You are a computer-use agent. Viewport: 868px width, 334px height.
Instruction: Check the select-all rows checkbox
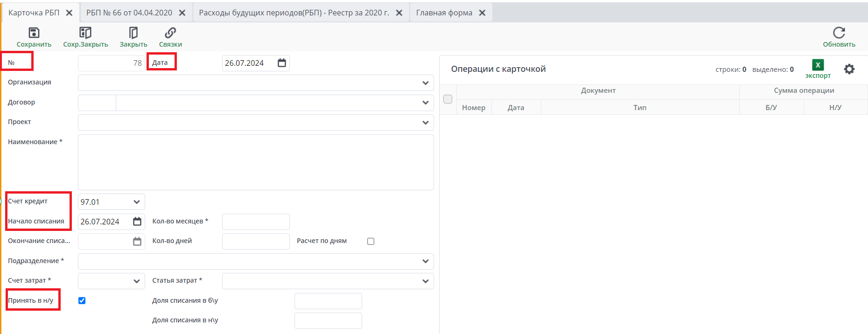tap(448, 99)
